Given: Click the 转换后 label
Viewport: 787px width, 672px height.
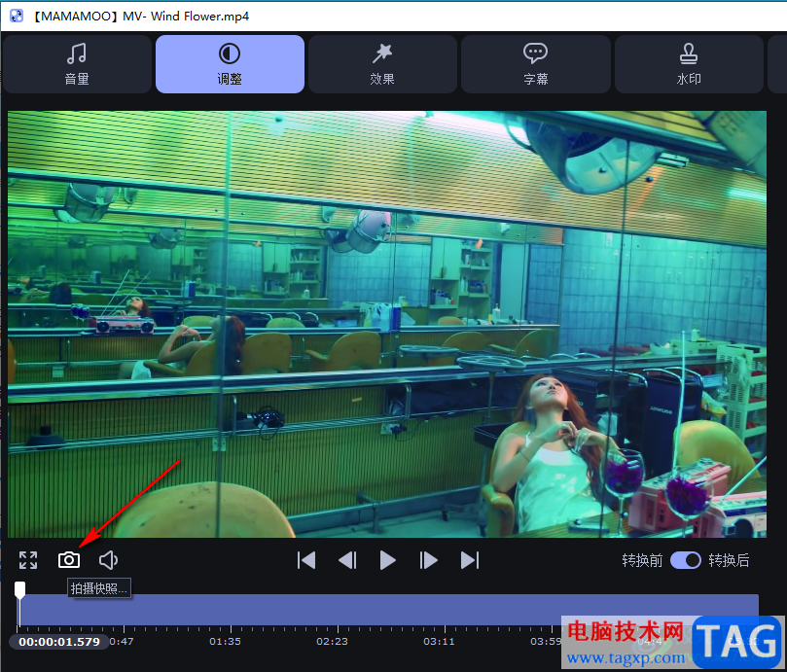Looking at the screenshot, I should pyautogui.click(x=729, y=560).
